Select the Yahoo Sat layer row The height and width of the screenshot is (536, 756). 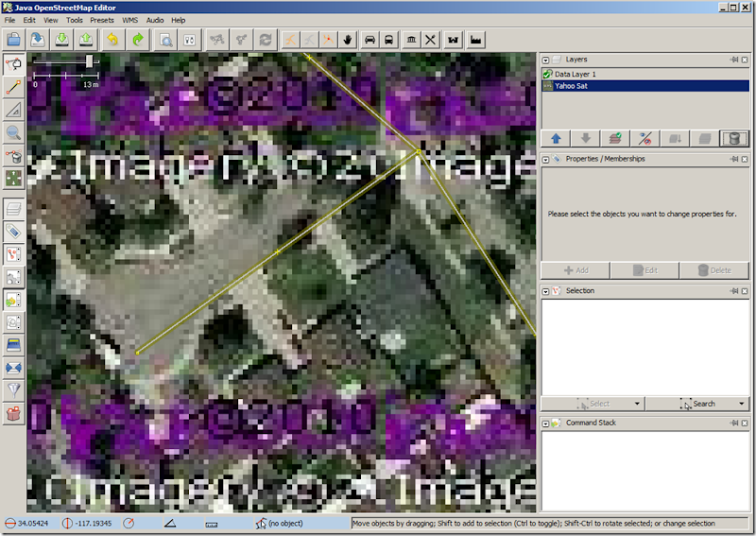[645, 86]
